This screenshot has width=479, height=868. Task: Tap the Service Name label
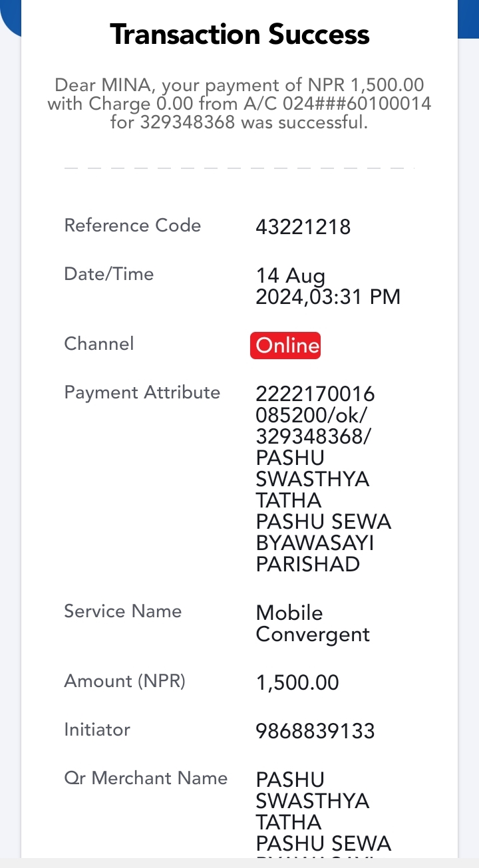[122, 611]
